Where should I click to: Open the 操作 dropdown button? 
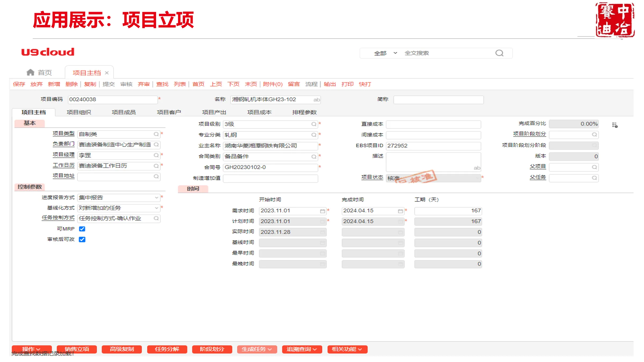32,349
